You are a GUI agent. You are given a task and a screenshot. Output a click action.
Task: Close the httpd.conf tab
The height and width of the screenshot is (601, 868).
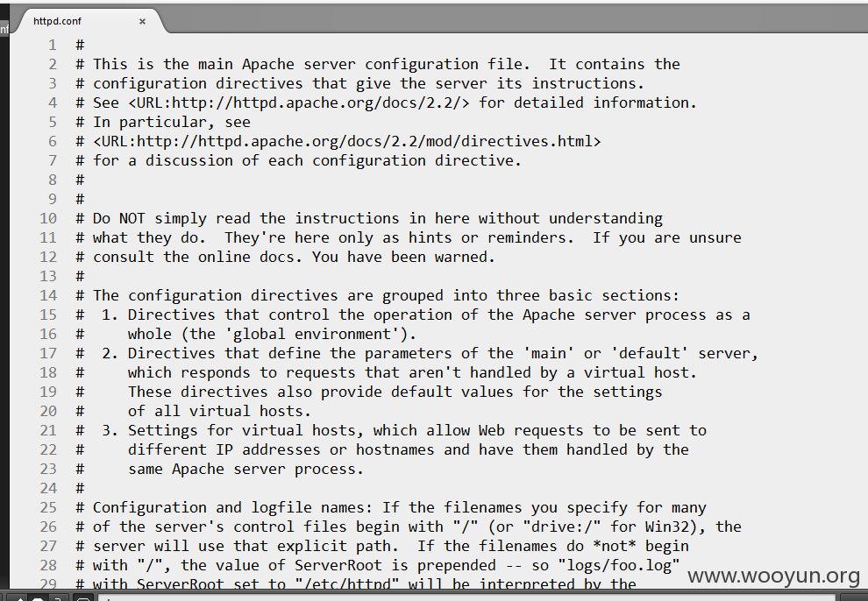coord(142,21)
